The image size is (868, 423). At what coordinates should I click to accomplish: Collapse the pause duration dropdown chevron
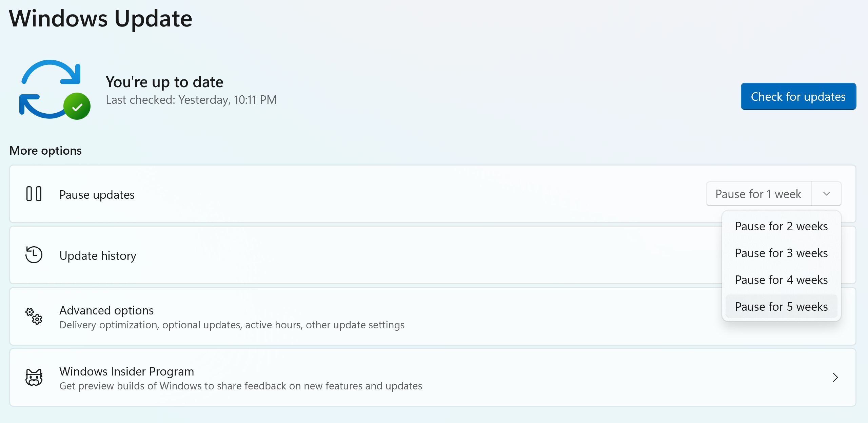[826, 194]
